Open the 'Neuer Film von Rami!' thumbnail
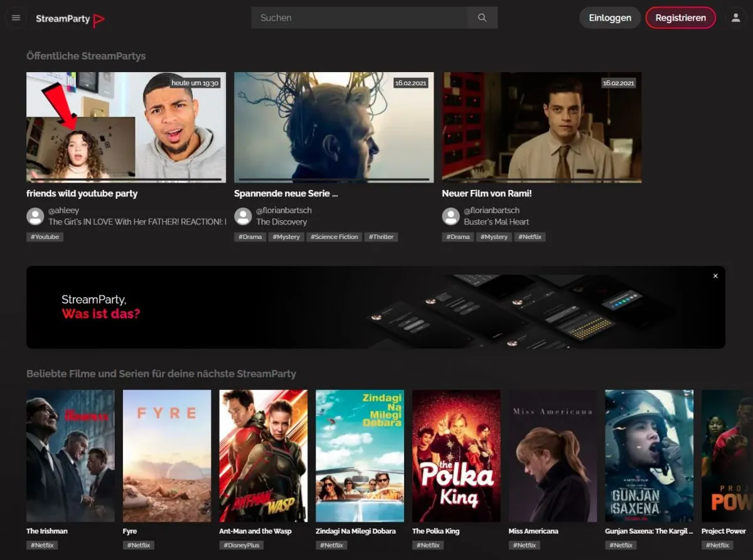This screenshot has height=560, width=753. click(542, 127)
